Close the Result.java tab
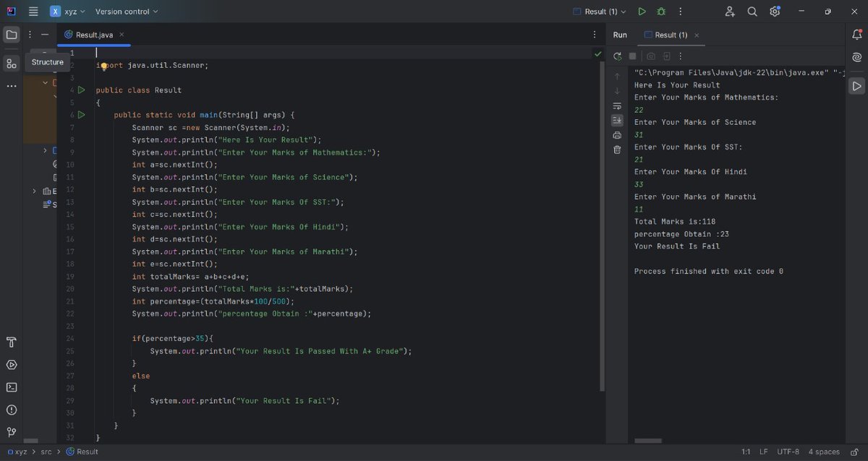 point(122,35)
